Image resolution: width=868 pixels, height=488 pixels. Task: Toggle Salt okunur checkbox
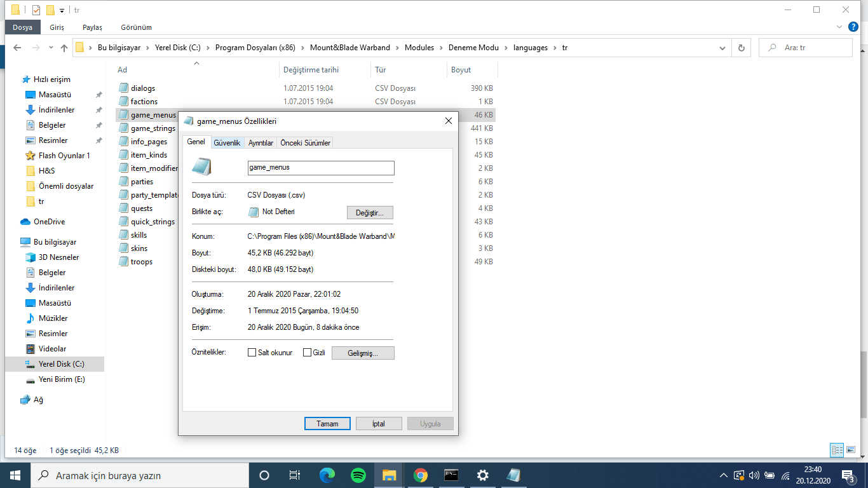click(x=252, y=352)
